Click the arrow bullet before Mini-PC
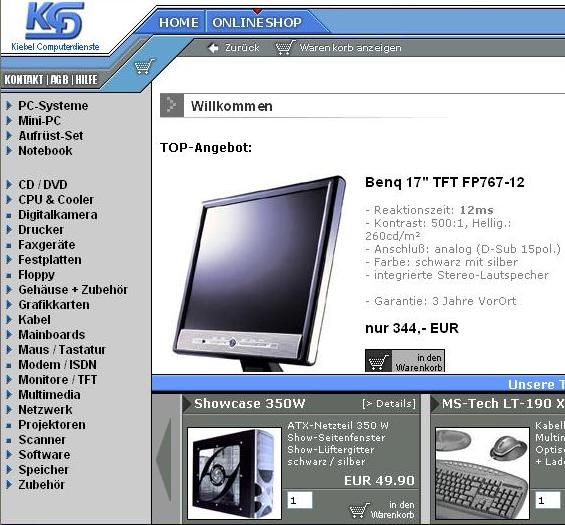The image size is (565, 525). coord(9,120)
